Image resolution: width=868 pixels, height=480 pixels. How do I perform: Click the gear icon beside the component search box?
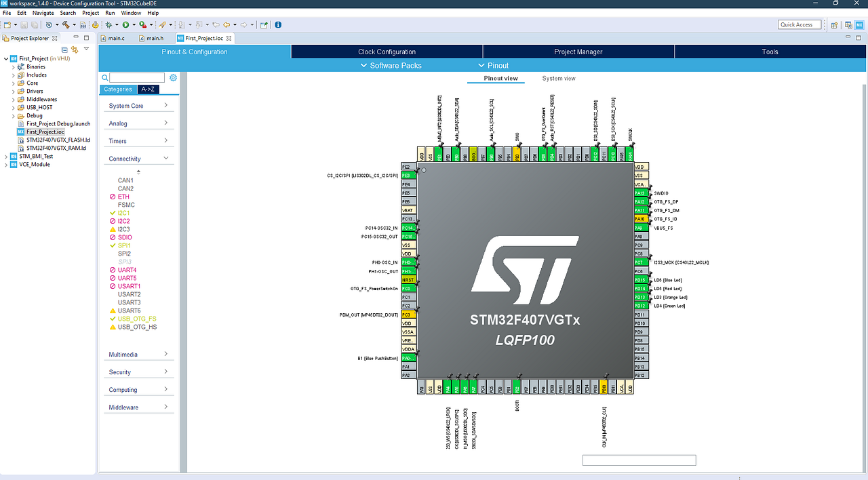(173, 77)
